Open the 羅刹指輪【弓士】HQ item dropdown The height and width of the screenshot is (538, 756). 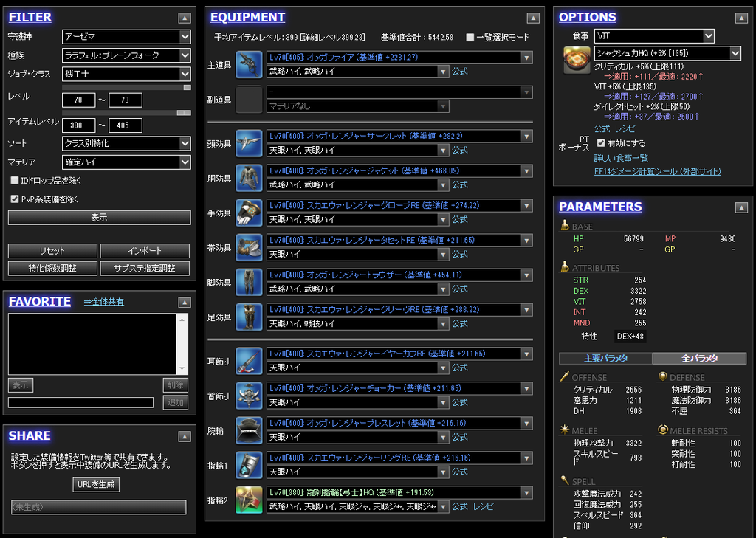click(x=399, y=493)
